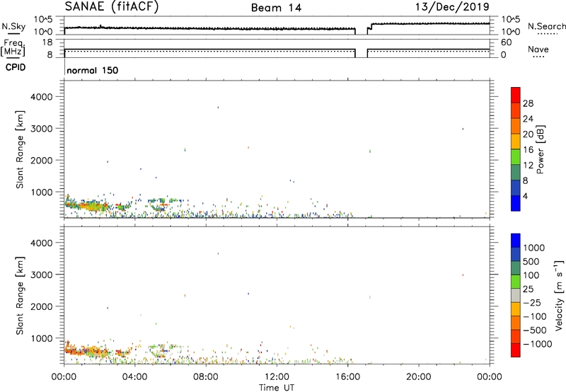Click the 4 tick on power colorbar
The width and height of the screenshot is (566, 392).
(x=525, y=197)
